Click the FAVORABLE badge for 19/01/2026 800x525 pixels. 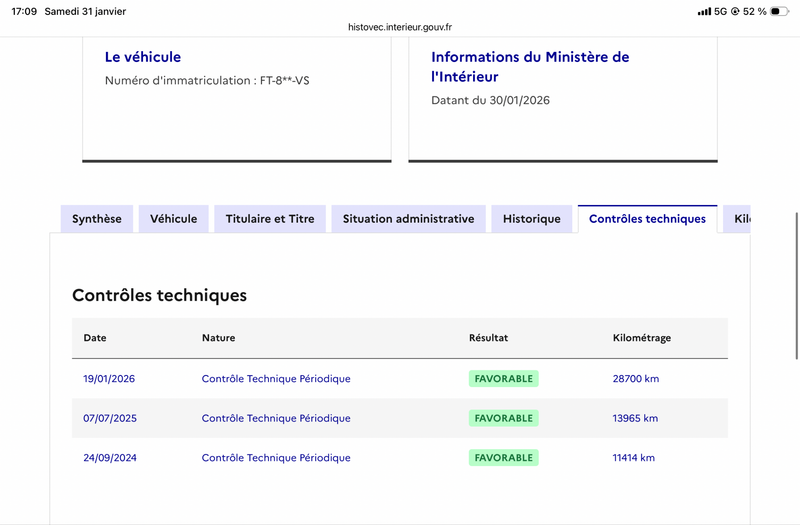click(504, 379)
